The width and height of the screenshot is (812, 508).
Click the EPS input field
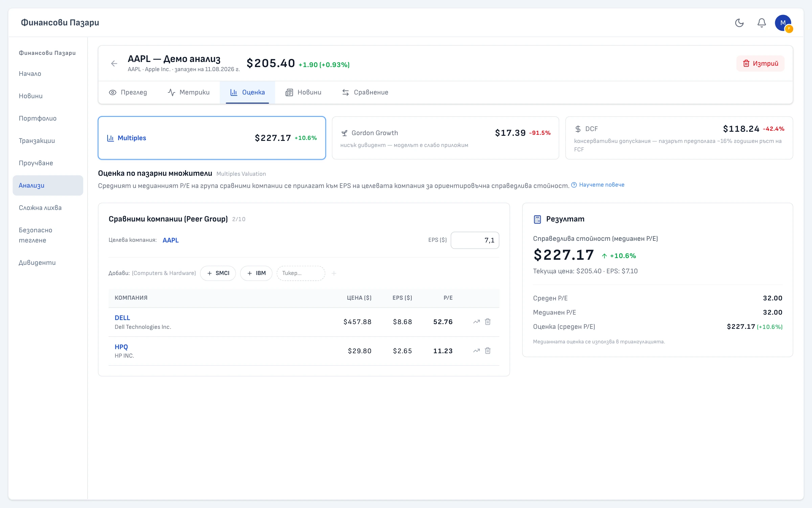(475, 240)
